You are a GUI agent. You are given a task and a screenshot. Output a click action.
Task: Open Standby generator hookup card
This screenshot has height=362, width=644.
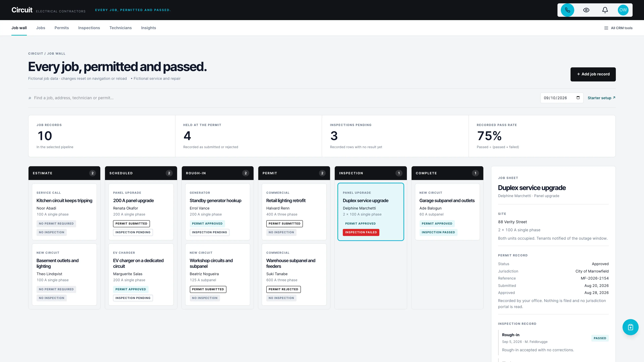(218, 212)
